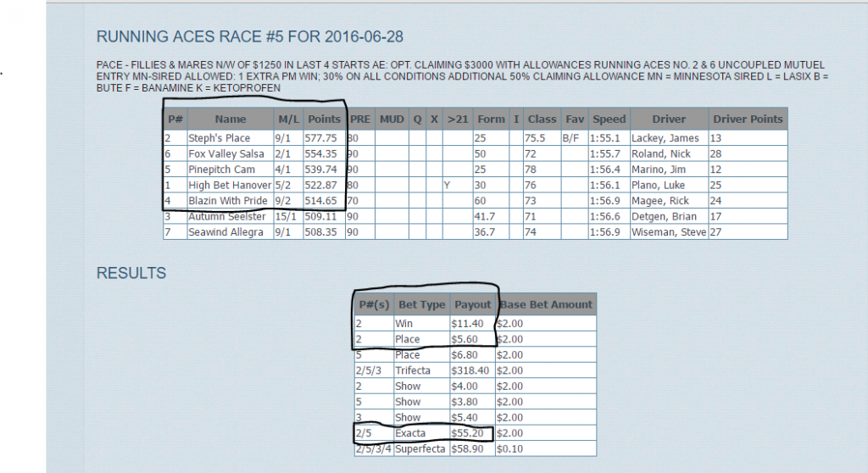Click the 'Driver Points' column header
Image resolution: width=868 pixels, height=473 pixels.
(x=748, y=119)
